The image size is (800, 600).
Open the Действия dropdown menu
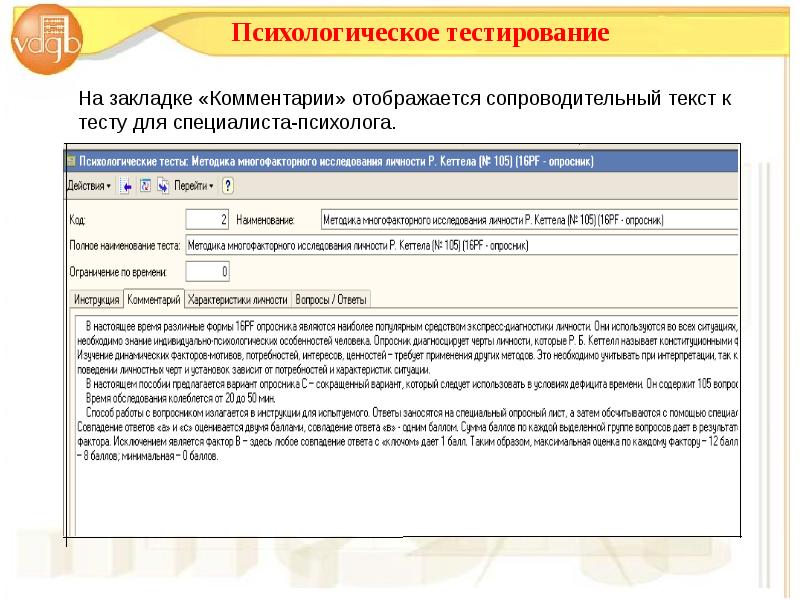click(89, 185)
